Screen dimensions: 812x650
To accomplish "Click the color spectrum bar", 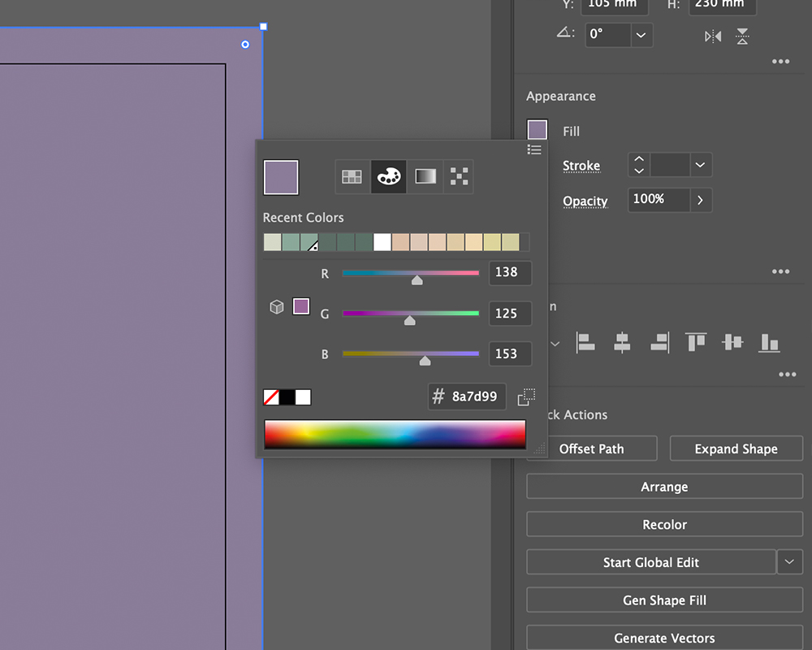I will [395, 435].
